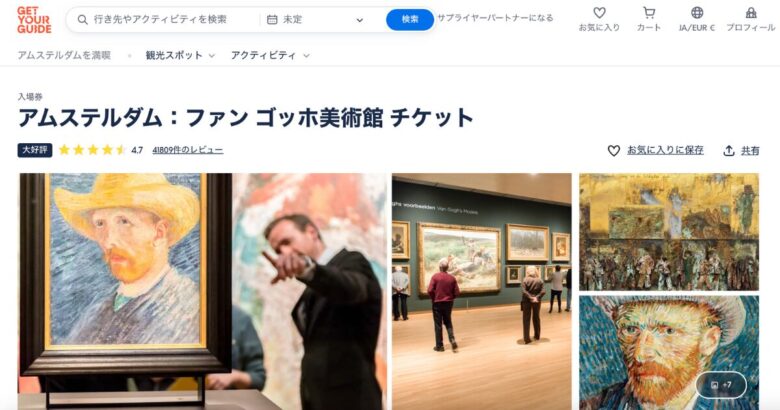
Task: Expand the アクティビティ menu
Action: pyautogui.click(x=270, y=55)
